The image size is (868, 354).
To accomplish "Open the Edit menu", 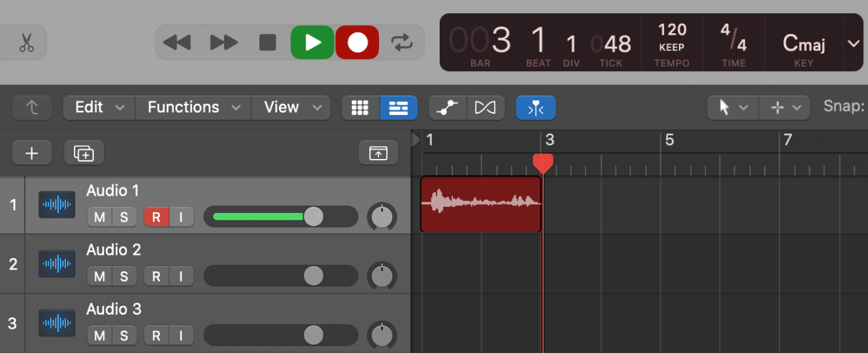I will [x=99, y=108].
